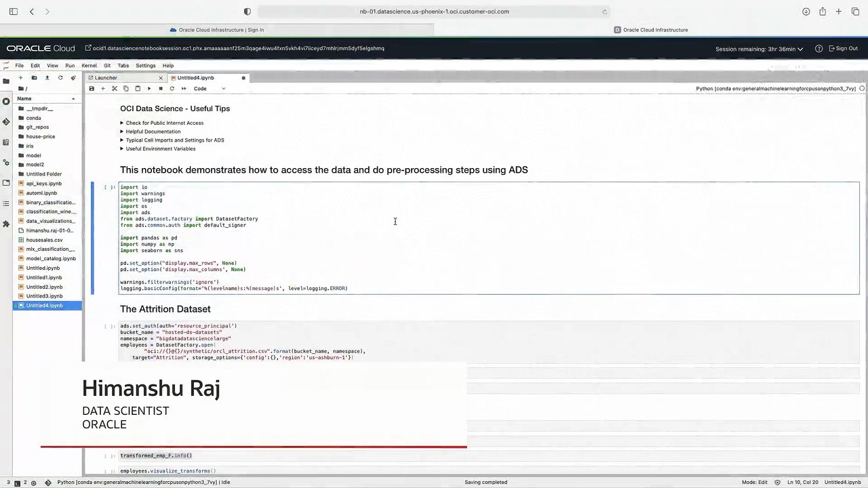Open the Session remaining dropdown
Screen dimensions: 868x488
coord(759,49)
